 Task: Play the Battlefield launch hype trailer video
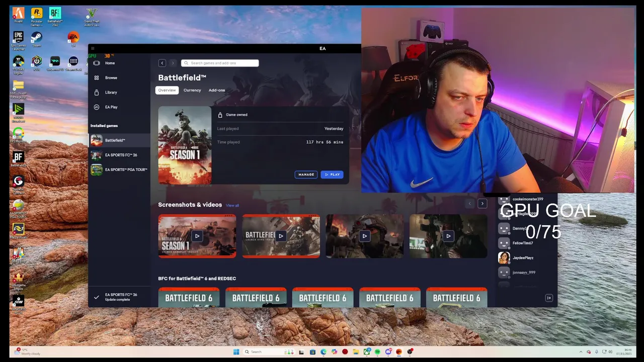click(x=281, y=236)
